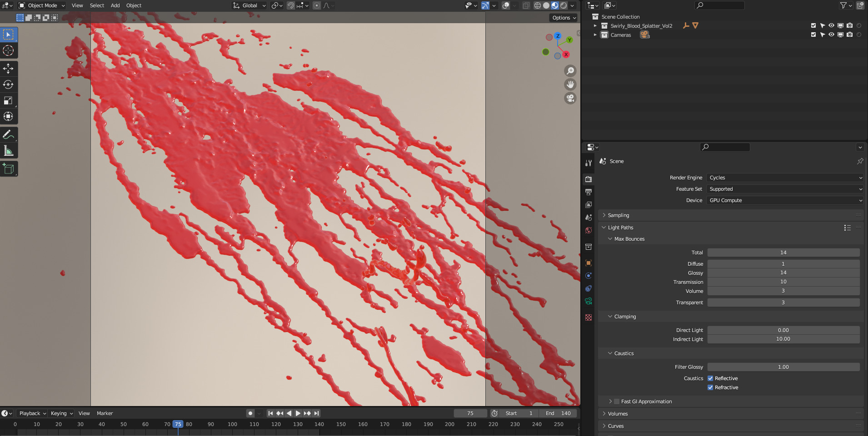The image size is (868, 436).
Task: Select the Cursor tool
Action: [9, 50]
